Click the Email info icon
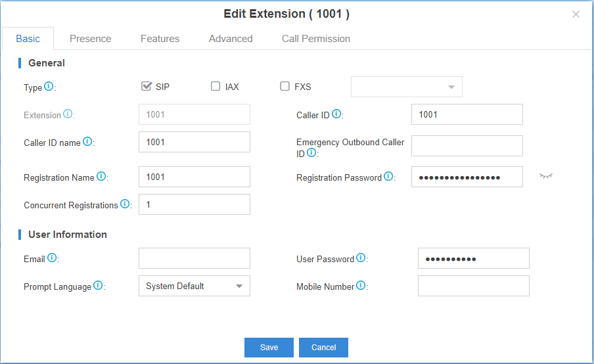The height and width of the screenshot is (364, 594). pyautogui.click(x=52, y=258)
